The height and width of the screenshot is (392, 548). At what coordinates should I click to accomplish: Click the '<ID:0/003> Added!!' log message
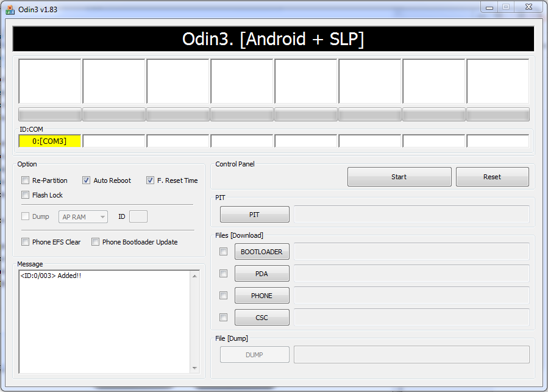pyautogui.click(x=51, y=276)
